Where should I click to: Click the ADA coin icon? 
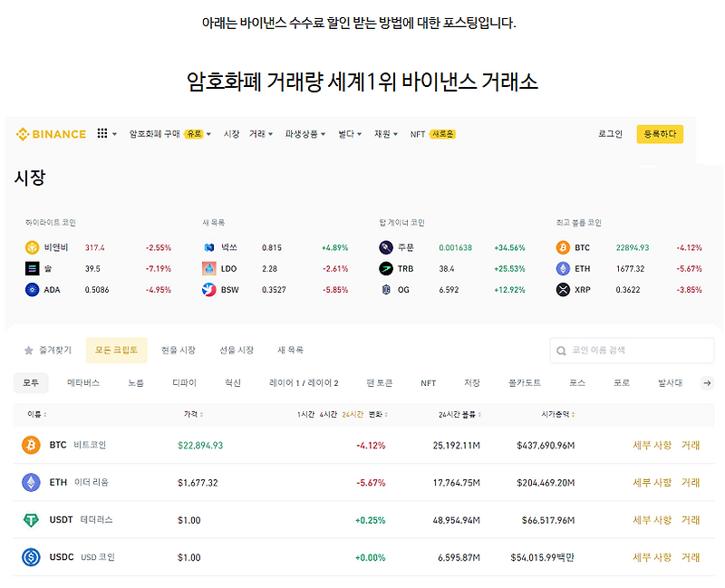32,290
